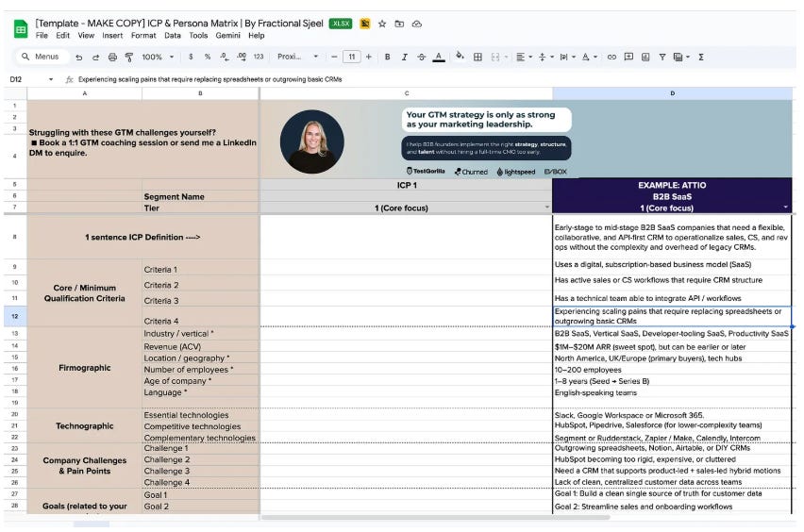The width and height of the screenshot is (804, 532).
Task: Select row 12 header
Action: 15,316
